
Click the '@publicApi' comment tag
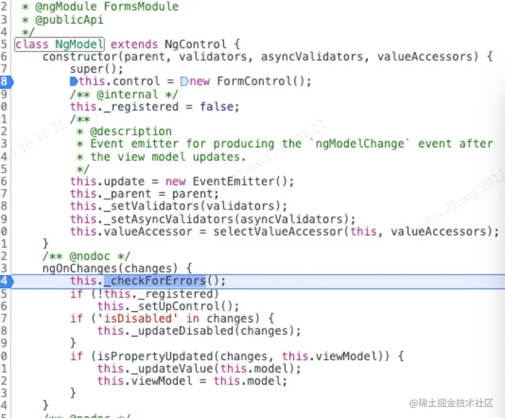tap(69, 20)
